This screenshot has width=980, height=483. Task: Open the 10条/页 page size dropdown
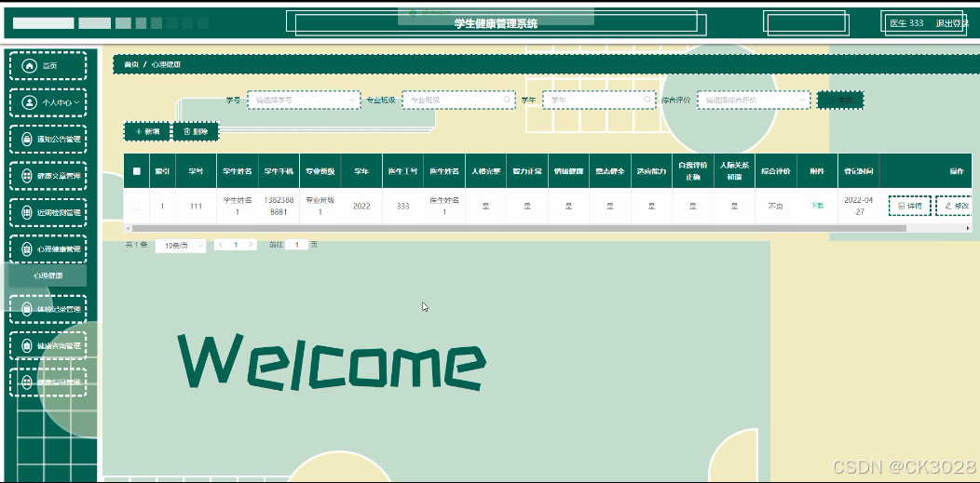click(181, 246)
